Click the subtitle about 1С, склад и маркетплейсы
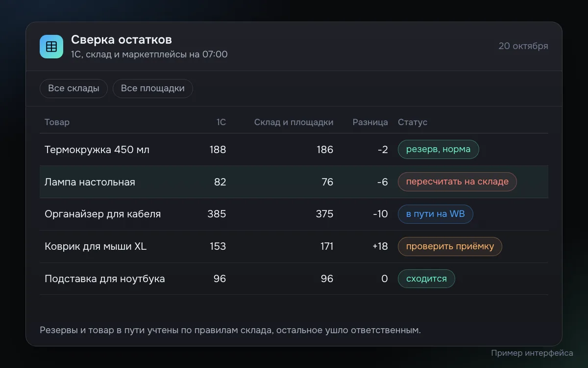The height and width of the screenshot is (368, 588). [x=149, y=54]
